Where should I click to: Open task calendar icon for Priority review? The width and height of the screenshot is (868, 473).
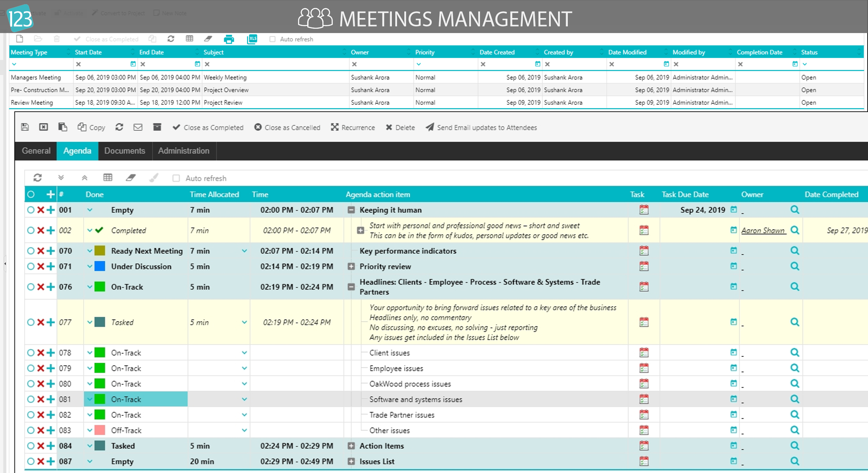click(644, 267)
